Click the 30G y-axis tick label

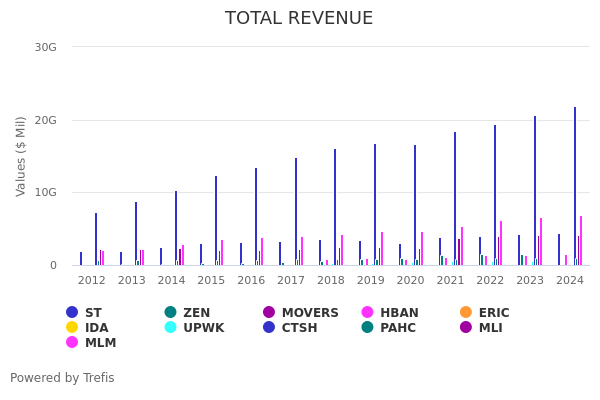coord(45,47)
